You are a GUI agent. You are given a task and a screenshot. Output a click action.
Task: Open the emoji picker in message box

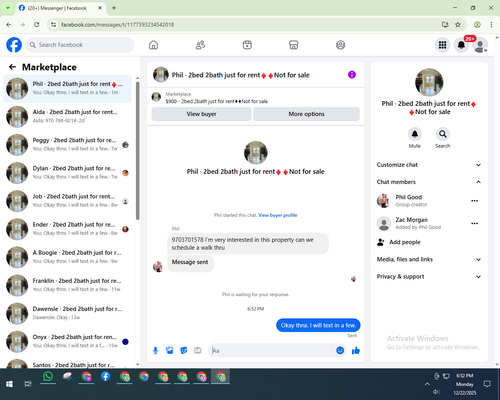click(x=340, y=350)
